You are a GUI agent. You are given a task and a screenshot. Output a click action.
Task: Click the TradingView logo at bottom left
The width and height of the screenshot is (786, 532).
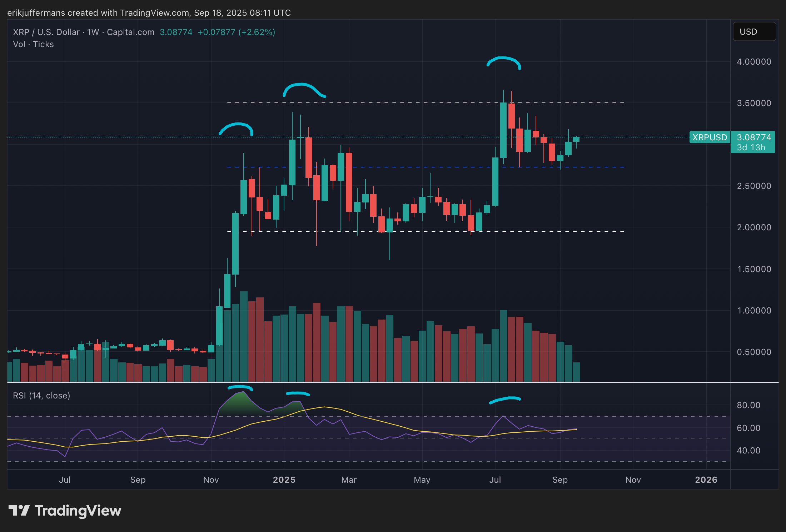point(65,511)
